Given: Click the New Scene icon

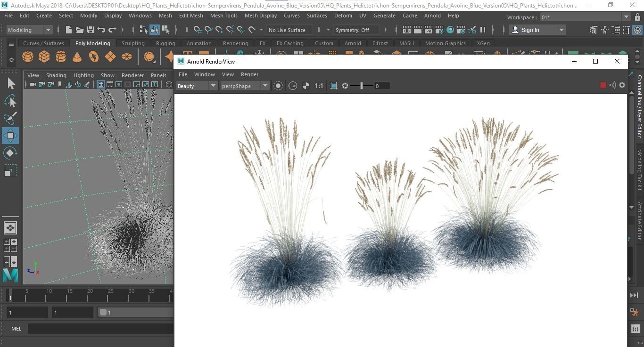Looking at the screenshot, I should [x=69, y=30].
